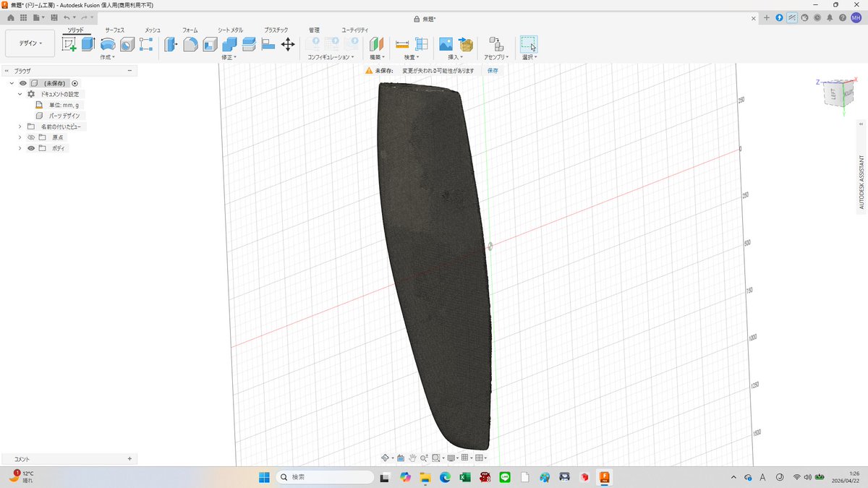Open the MH user profile avatar
This screenshot has height=488, width=868.
[x=856, y=17]
